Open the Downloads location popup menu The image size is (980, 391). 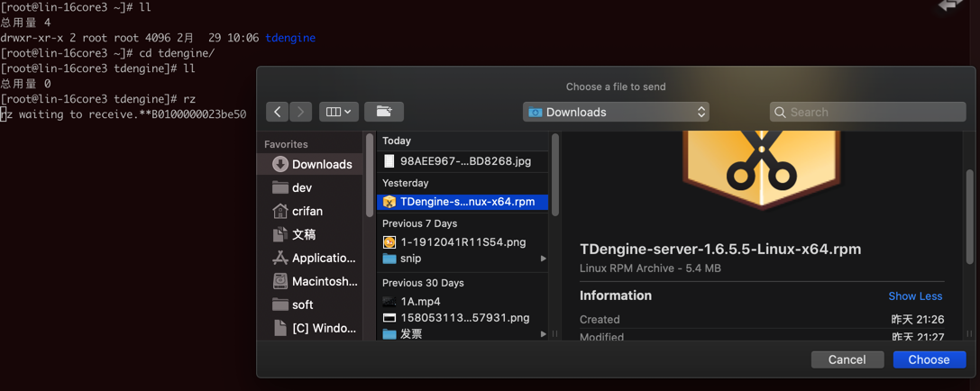pos(616,112)
